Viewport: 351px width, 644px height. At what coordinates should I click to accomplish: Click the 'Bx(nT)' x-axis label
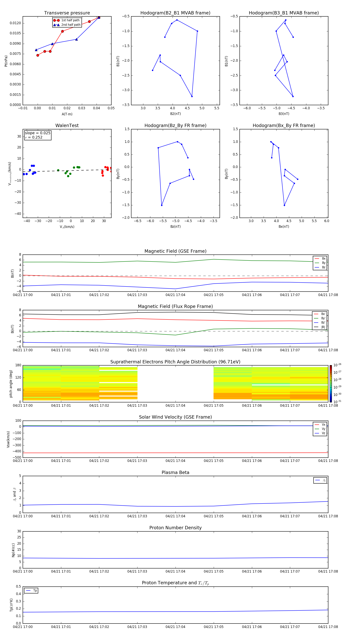(284, 227)
